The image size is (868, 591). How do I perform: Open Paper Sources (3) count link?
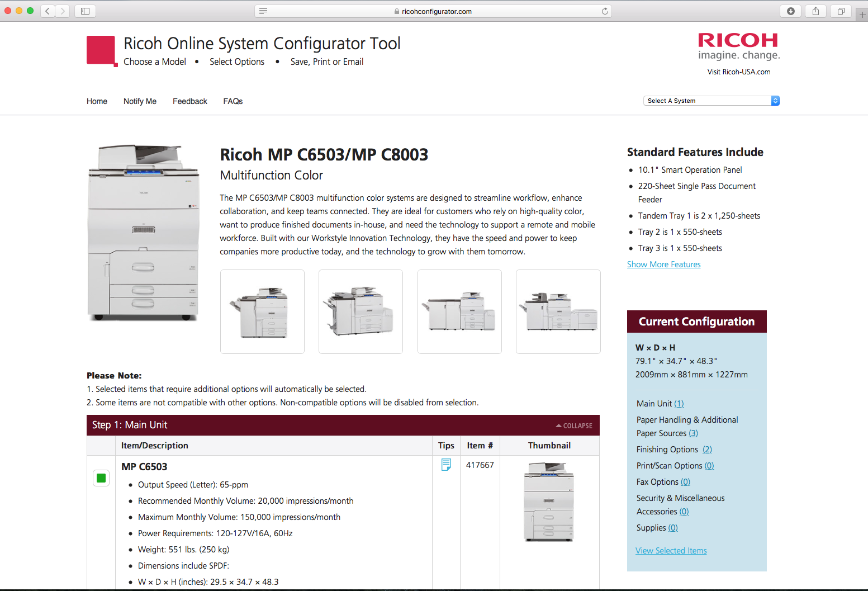[x=694, y=433]
